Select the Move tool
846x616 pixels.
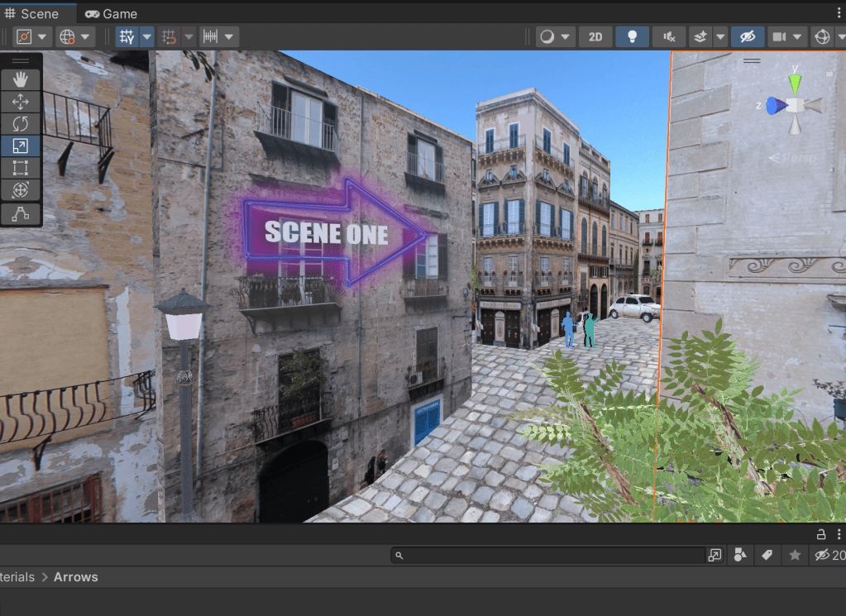point(21,102)
